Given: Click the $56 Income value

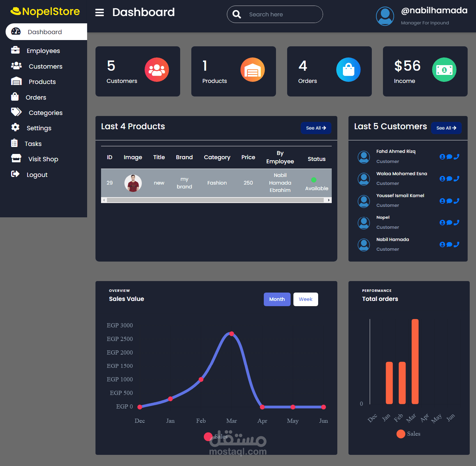Looking at the screenshot, I should tap(407, 66).
